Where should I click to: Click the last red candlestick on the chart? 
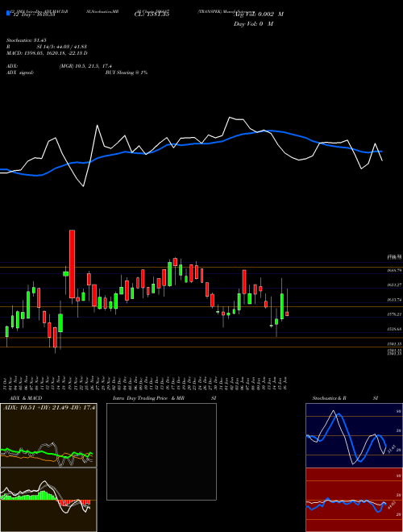point(287,314)
